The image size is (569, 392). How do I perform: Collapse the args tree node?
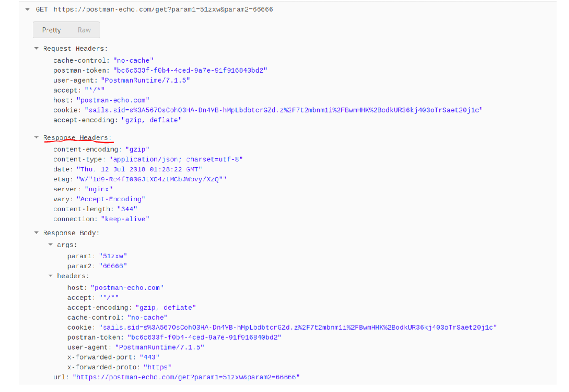pos(50,245)
